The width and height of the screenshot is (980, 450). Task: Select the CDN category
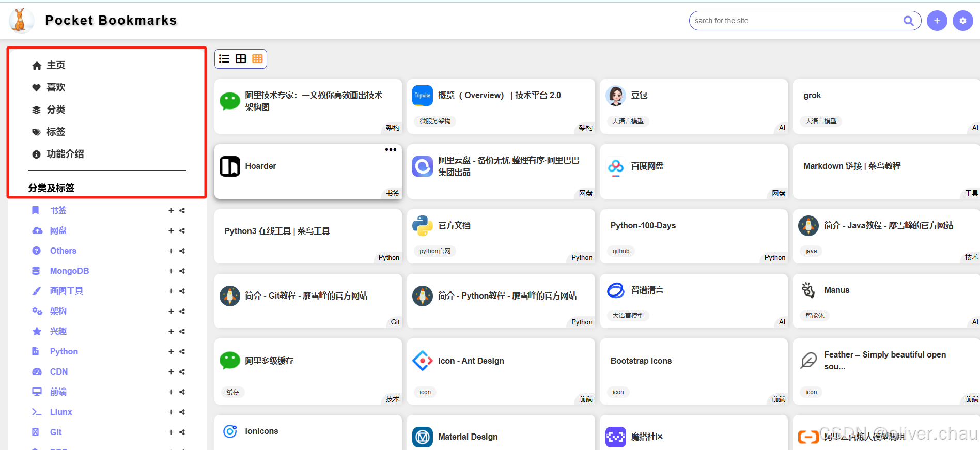click(58, 371)
